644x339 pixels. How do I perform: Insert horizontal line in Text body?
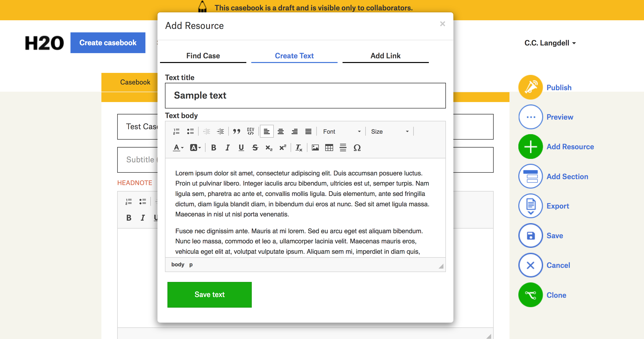pos(343,148)
